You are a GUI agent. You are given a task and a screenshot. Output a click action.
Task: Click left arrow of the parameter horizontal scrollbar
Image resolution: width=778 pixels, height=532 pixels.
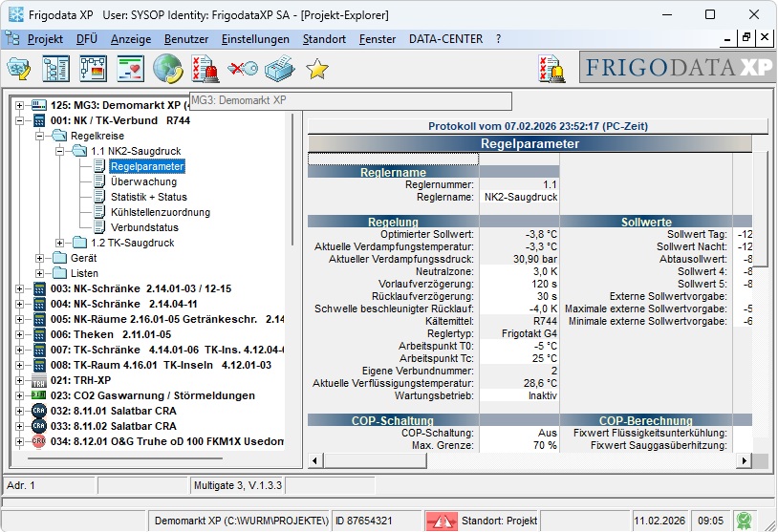(x=314, y=460)
